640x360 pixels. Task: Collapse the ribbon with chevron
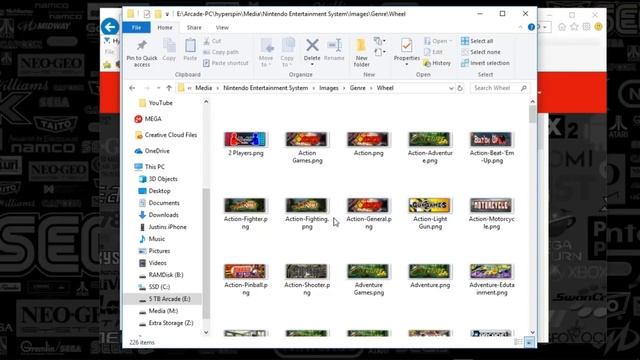coord(520,27)
